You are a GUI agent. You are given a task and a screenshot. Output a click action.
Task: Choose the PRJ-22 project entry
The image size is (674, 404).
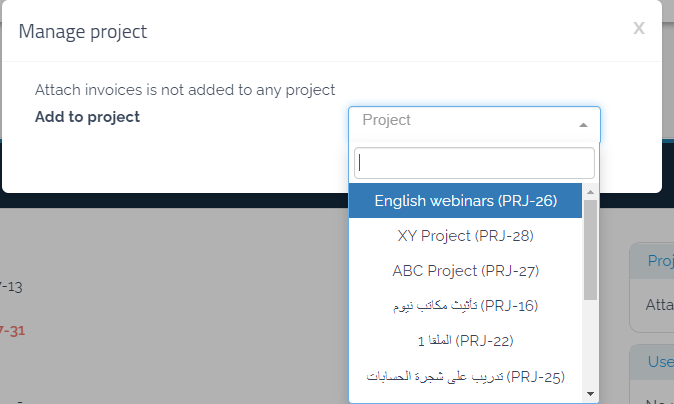pos(465,341)
